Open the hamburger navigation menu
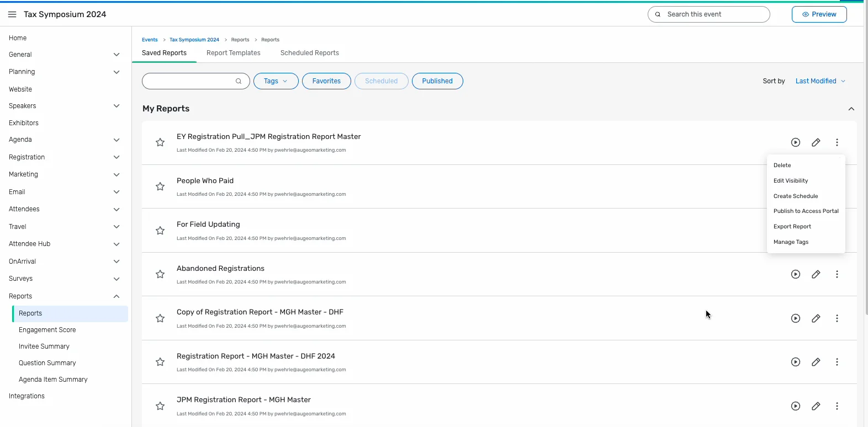This screenshot has height=427, width=868. [x=12, y=14]
